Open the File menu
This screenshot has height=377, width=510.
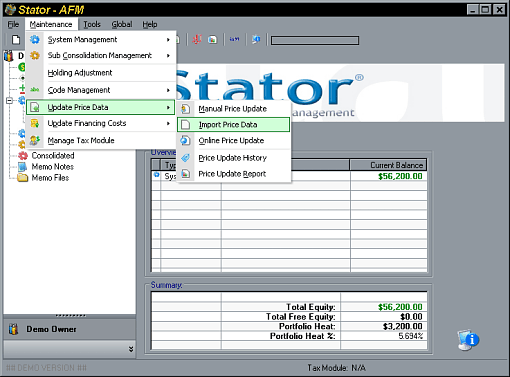click(x=13, y=24)
